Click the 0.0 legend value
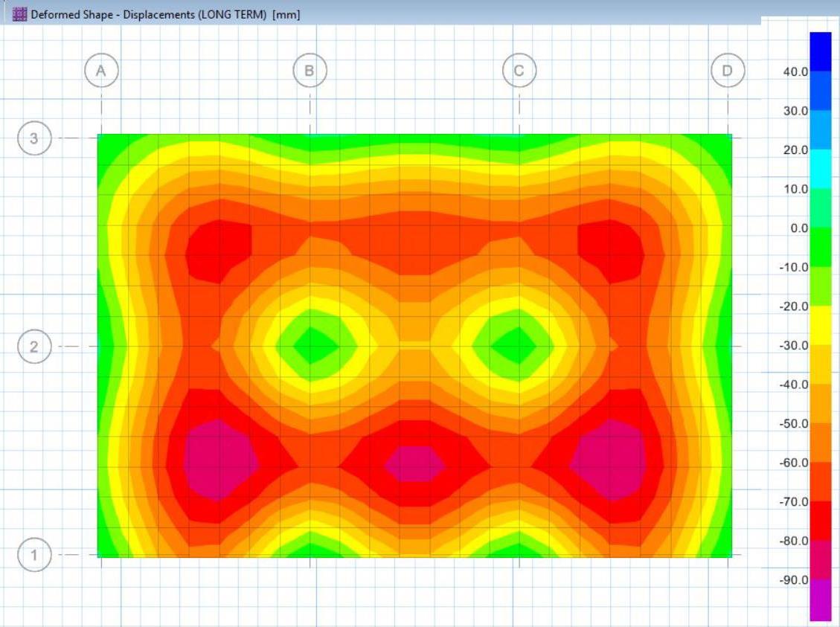The image size is (840, 627). point(799,228)
